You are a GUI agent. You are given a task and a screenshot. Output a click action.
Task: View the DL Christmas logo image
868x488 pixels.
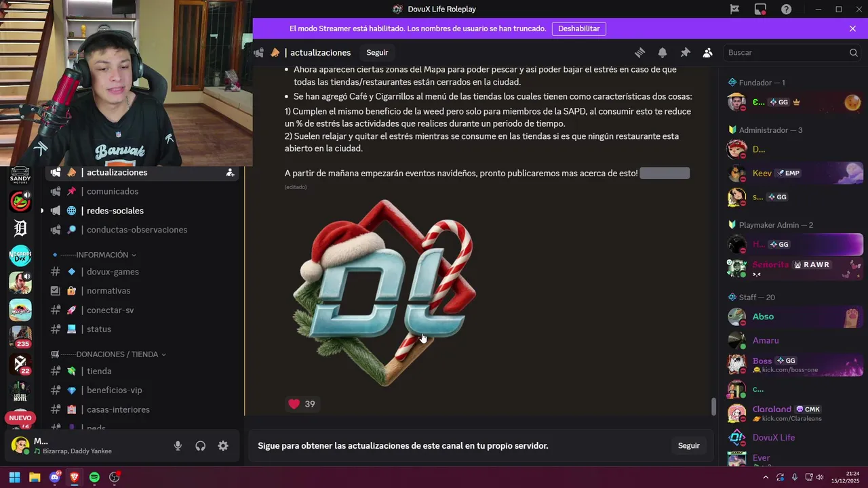click(x=385, y=293)
